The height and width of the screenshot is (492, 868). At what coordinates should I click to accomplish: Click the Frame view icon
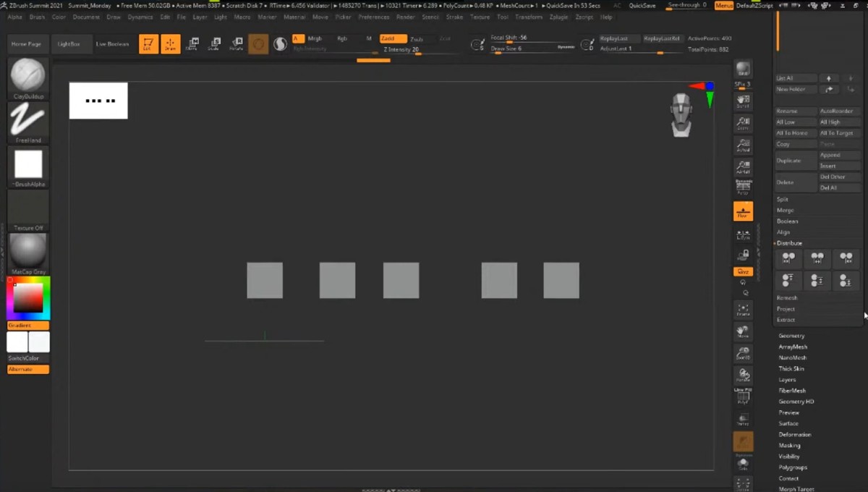coord(743,310)
